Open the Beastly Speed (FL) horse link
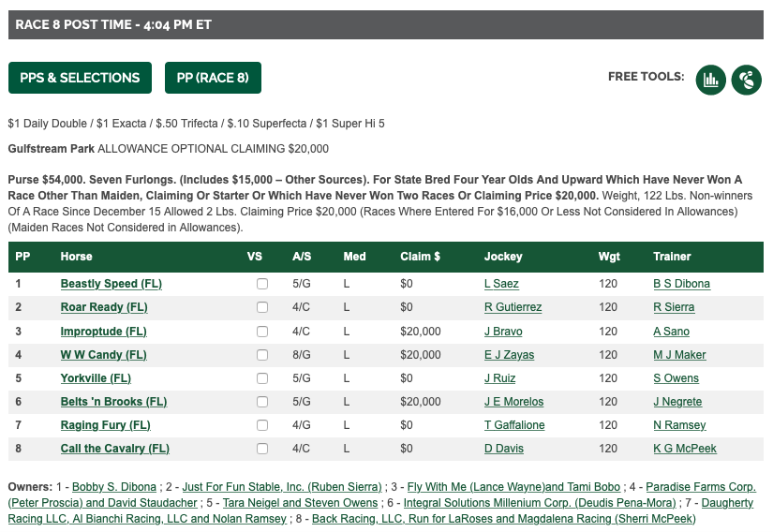This screenshot has width=773, height=532. point(111,284)
